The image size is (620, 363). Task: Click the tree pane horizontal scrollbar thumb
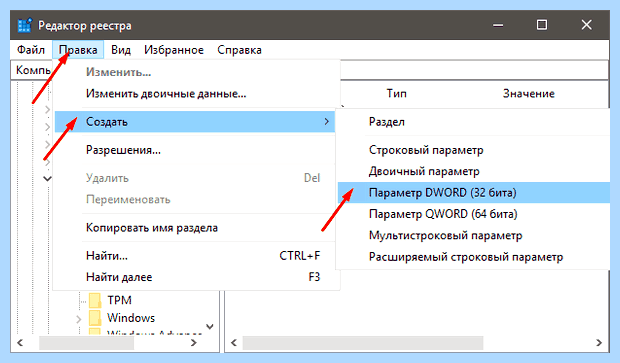click(x=87, y=343)
